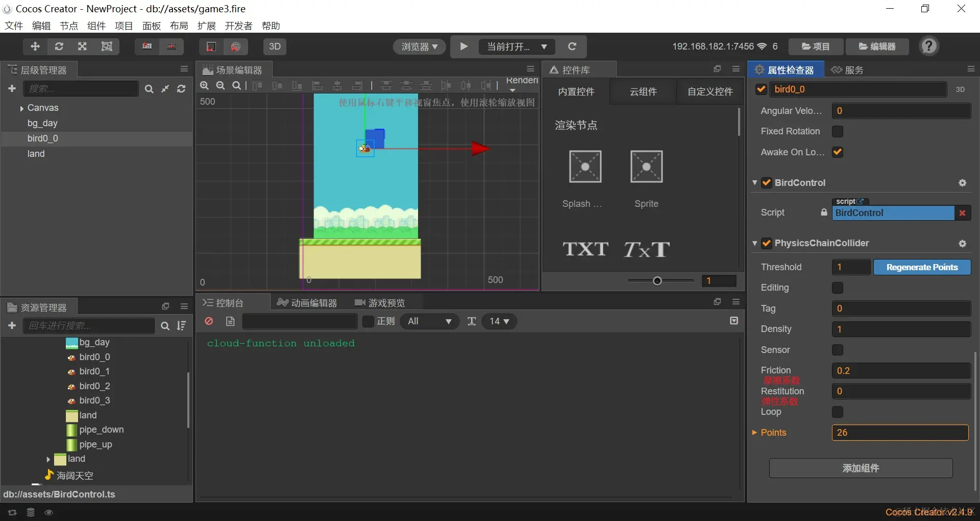Toggle the 正则 regex checkbox
This screenshot has width=980, height=521.
(368, 321)
